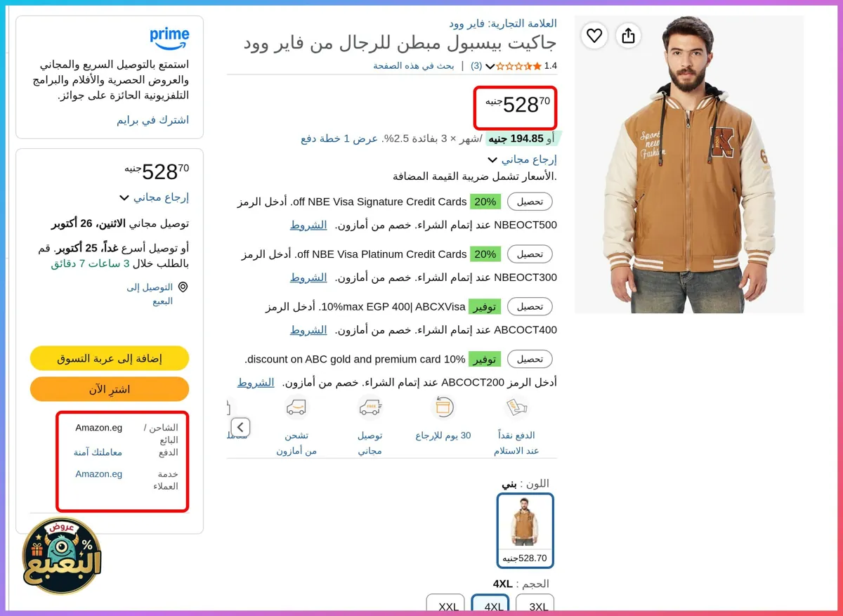843x616 pixels.
Task: Click the cash on delivery icon
Action: point(516,407)
